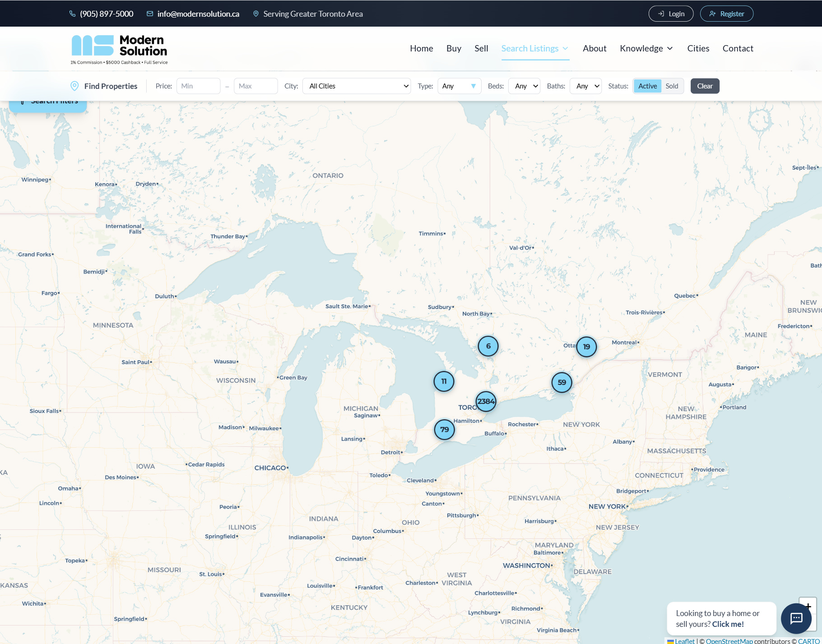Open the CARTO attribution link
The height and width of the screenshot is (644, 822).
tap(808, 641)
